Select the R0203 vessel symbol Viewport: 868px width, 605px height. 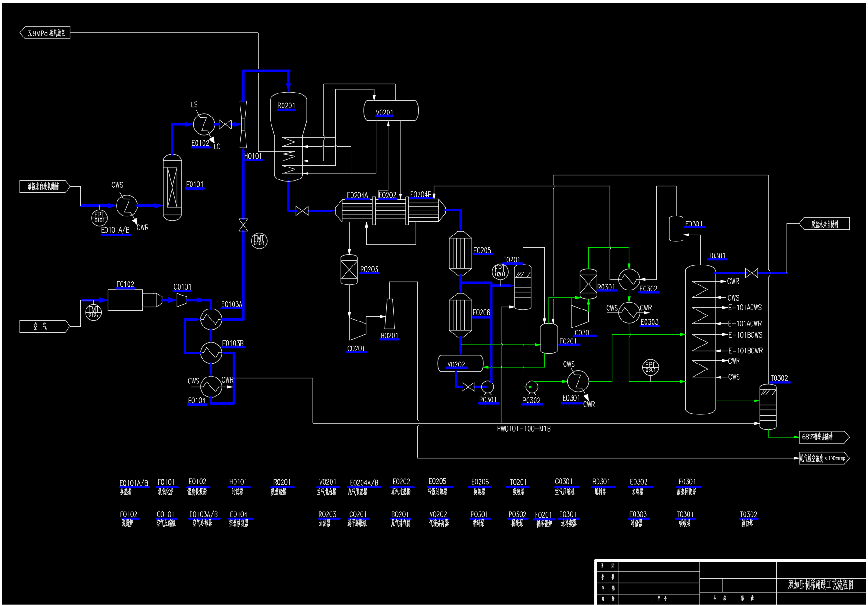tap(349, 270)
